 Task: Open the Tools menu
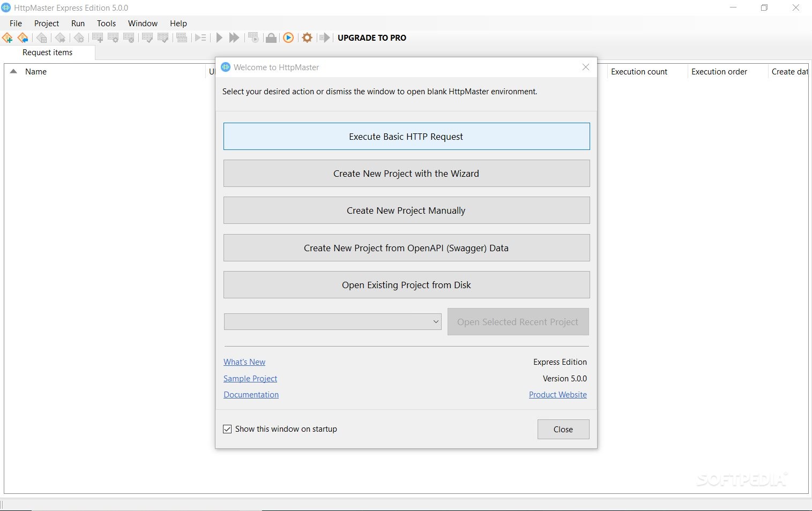(x=106, y=23)
